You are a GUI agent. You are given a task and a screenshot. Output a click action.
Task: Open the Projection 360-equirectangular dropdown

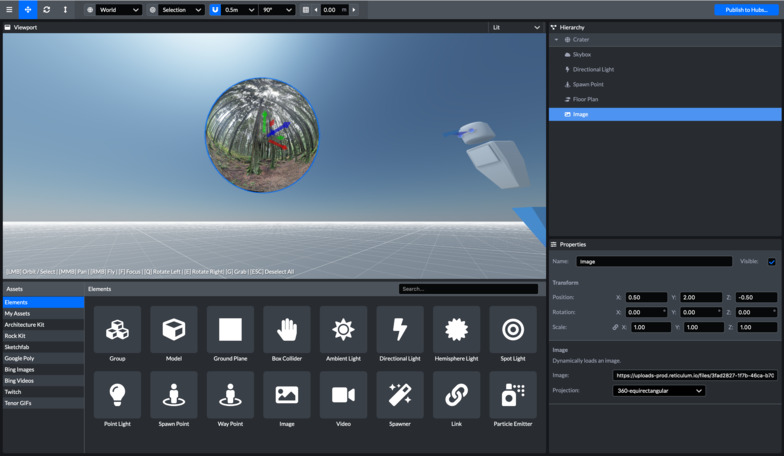click(x=659, y=391)
